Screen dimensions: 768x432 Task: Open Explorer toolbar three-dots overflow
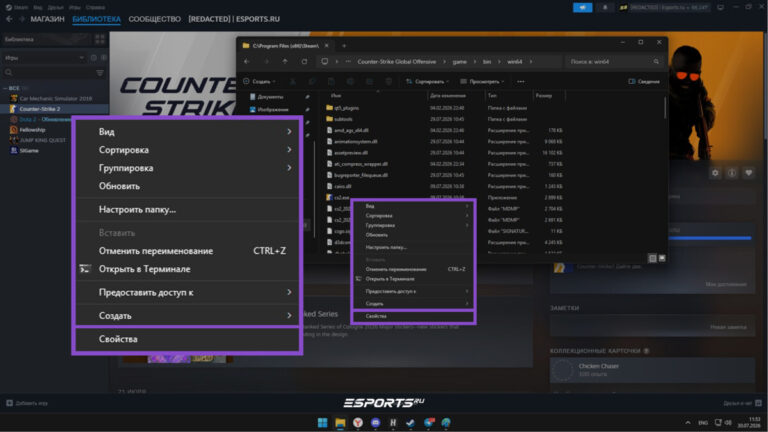pyautogui.click(x=521, y=81)
